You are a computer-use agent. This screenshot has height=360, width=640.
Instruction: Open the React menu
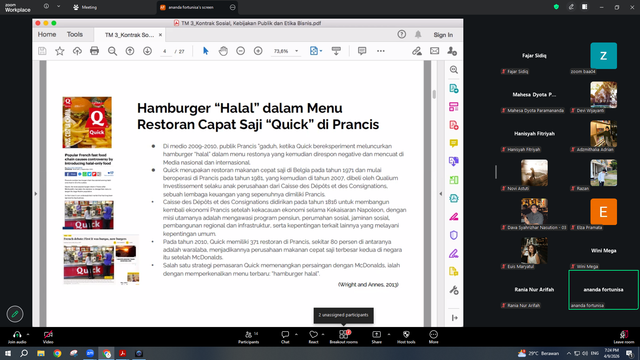313,337
